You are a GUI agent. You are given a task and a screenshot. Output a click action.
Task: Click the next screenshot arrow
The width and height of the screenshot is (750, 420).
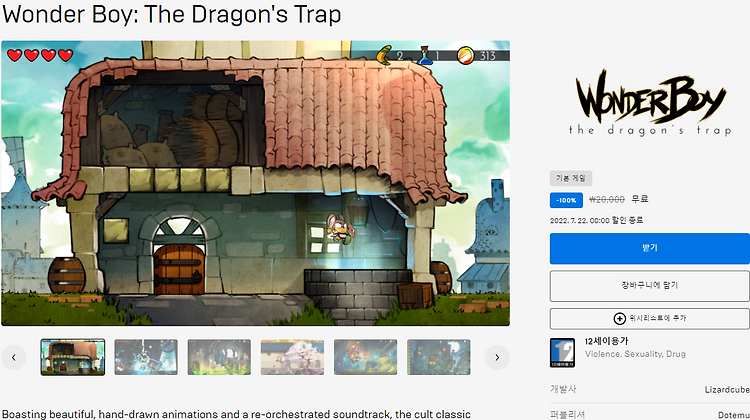pyautogui.click(x=497, y=357)
